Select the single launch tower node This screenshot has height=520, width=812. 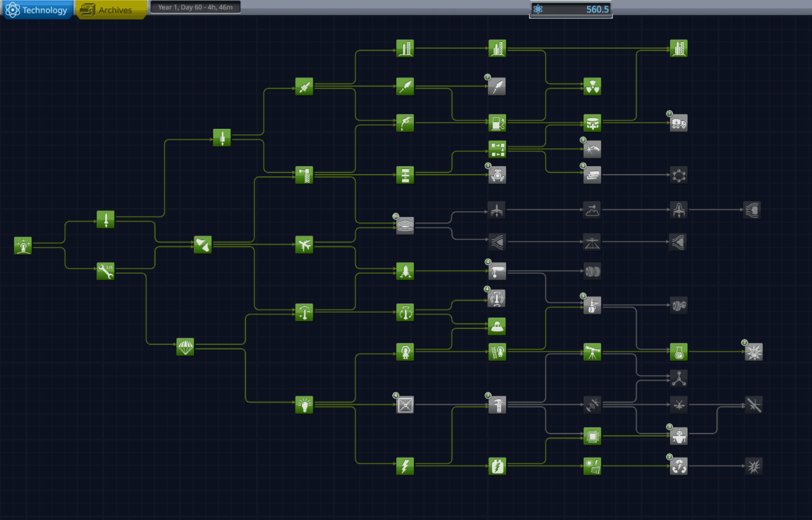[405, 48]
